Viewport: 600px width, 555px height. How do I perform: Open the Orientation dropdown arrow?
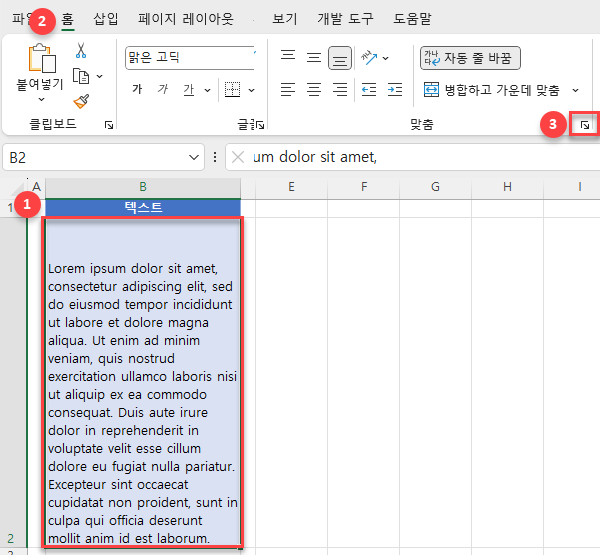coord(386,58)
